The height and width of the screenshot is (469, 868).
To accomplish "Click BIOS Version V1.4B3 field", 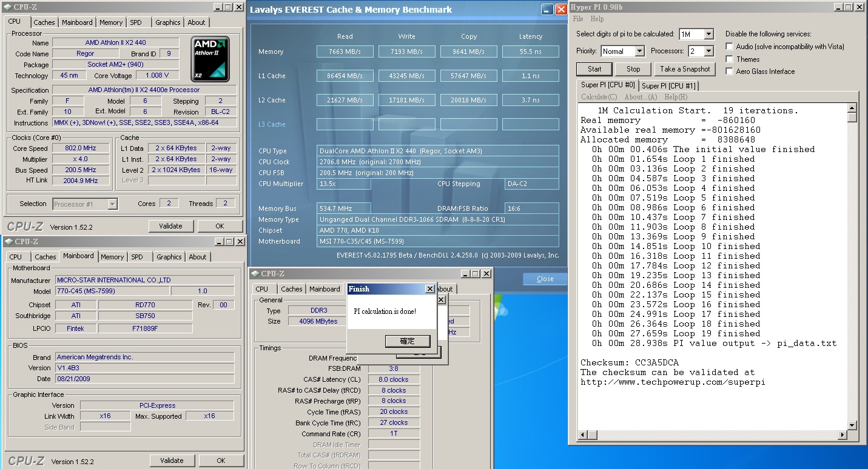I will [x=144, y=368].
